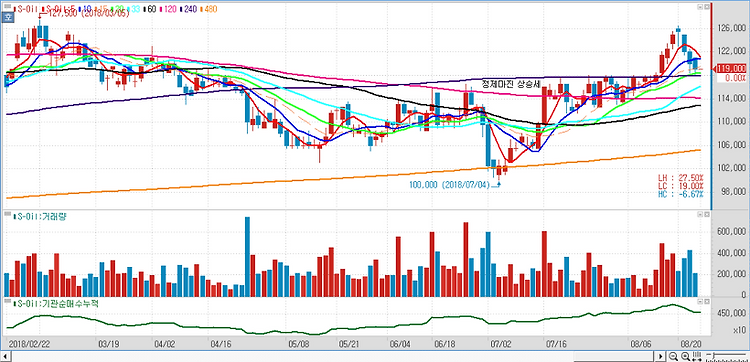Maximize the 기관순매수누적 panel

pyautogui.click(x=706, y=302)
